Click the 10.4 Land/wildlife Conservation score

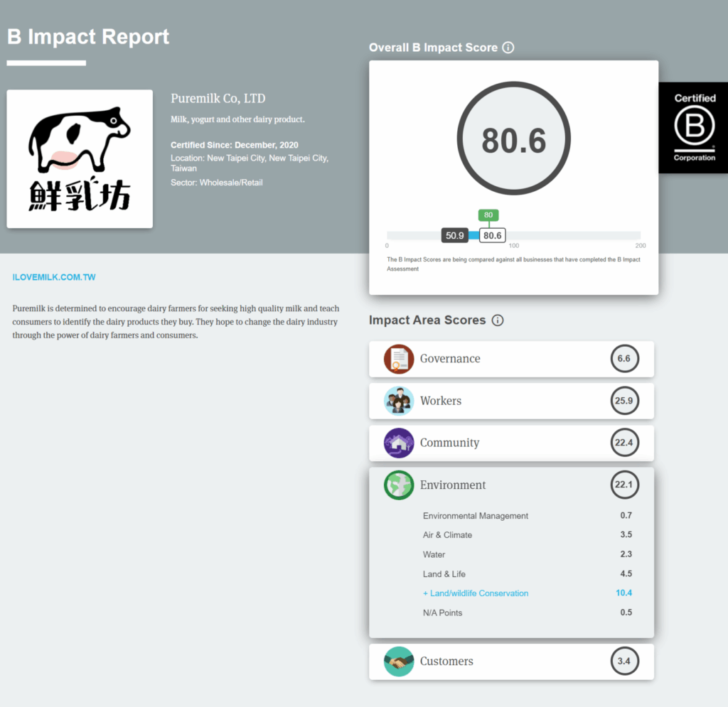623,593
